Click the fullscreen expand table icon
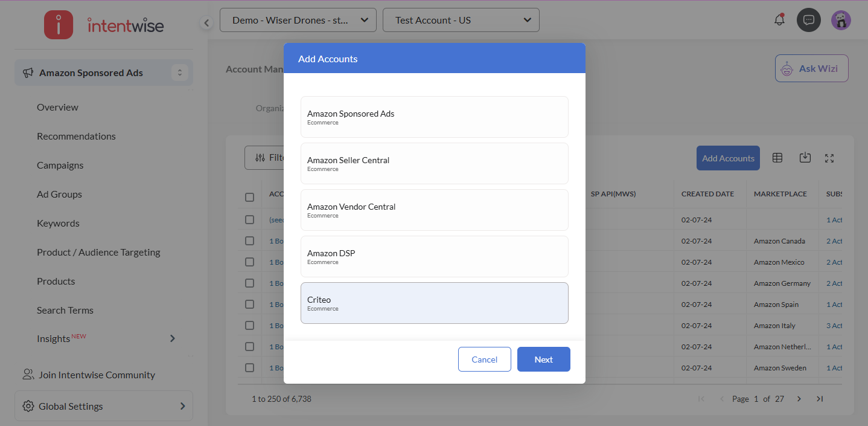The height and width of the screenshot is (426, 868). pyautogui.click(x=829, y=158)
